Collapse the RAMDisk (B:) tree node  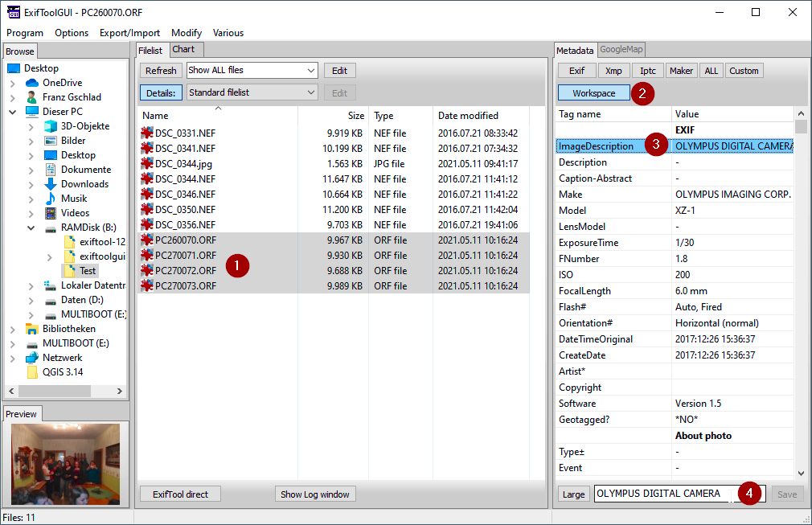tap(31, 228)
